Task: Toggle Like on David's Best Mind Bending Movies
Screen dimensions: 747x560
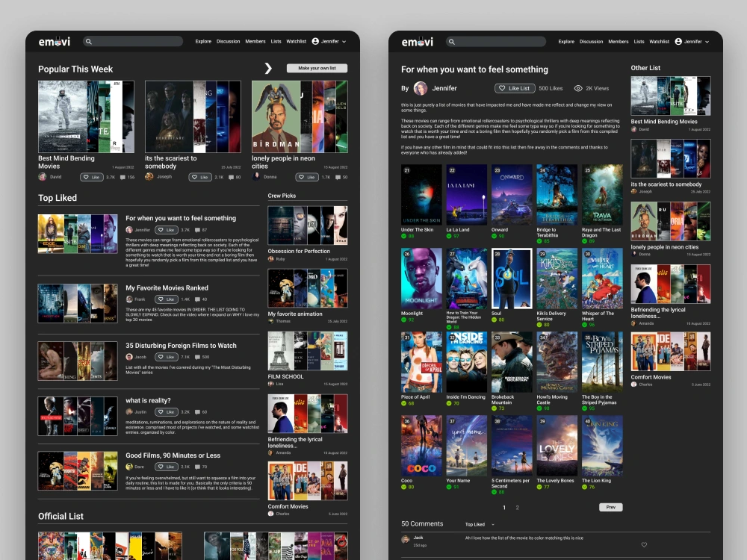Action: point(92,177)
